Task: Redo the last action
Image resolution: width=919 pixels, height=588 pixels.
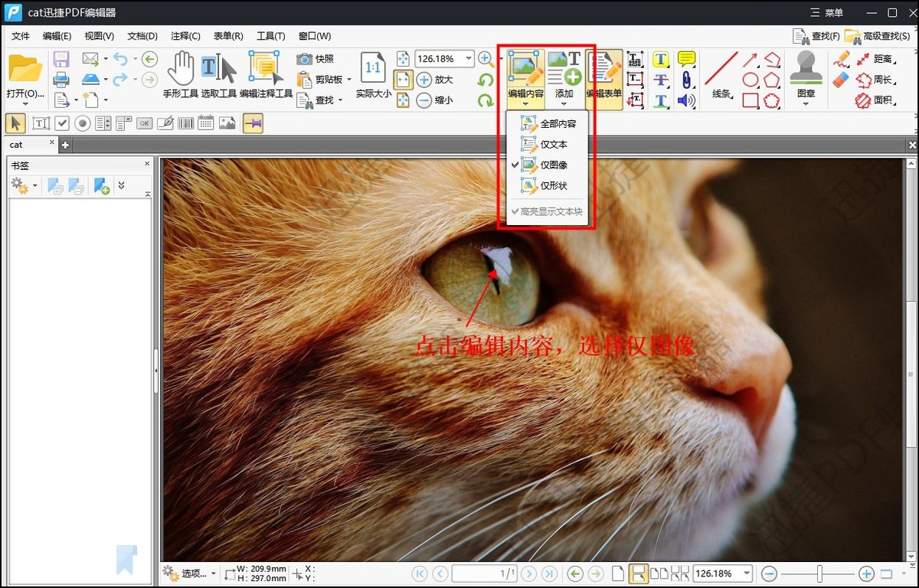Action: click(x=120, y=79)
